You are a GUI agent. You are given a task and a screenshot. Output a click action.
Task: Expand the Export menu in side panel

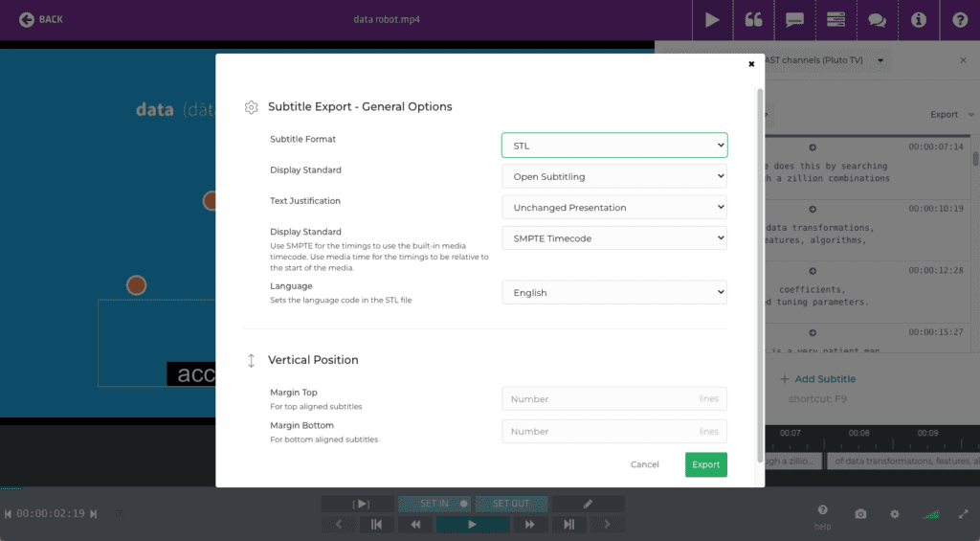(951, 115)
